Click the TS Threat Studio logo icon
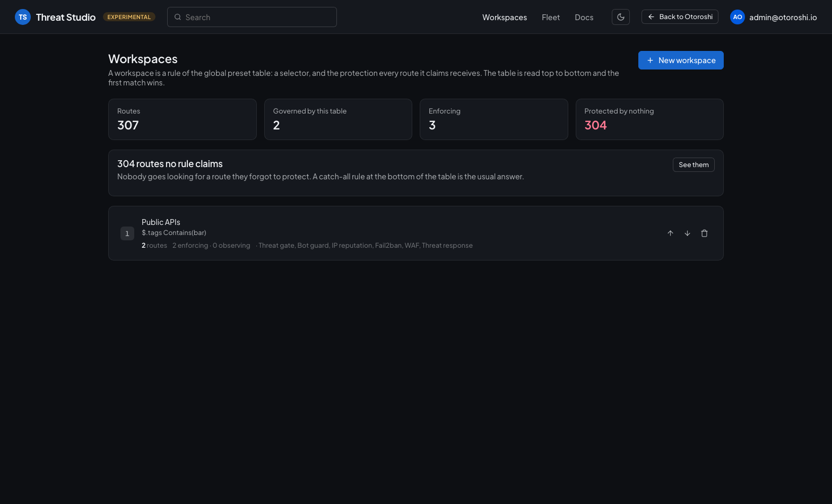The width and height of the screenshot is (832, 504). (23, 17)
